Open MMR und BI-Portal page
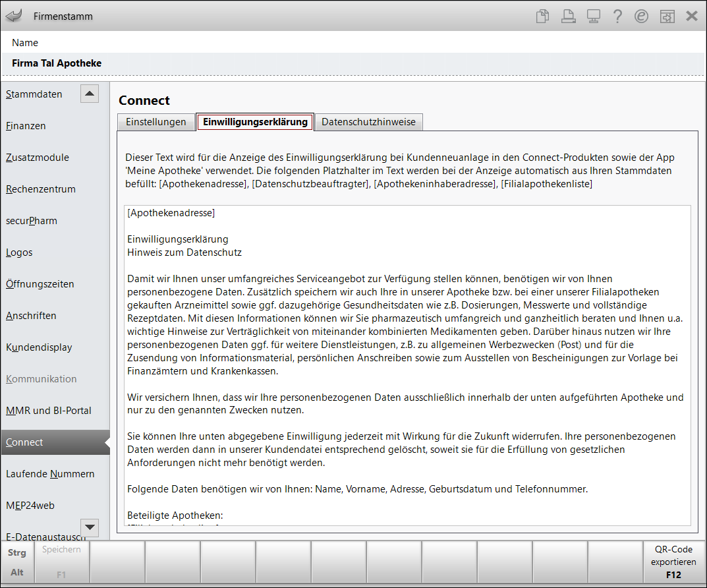707x588 pixels. [49, 410]
